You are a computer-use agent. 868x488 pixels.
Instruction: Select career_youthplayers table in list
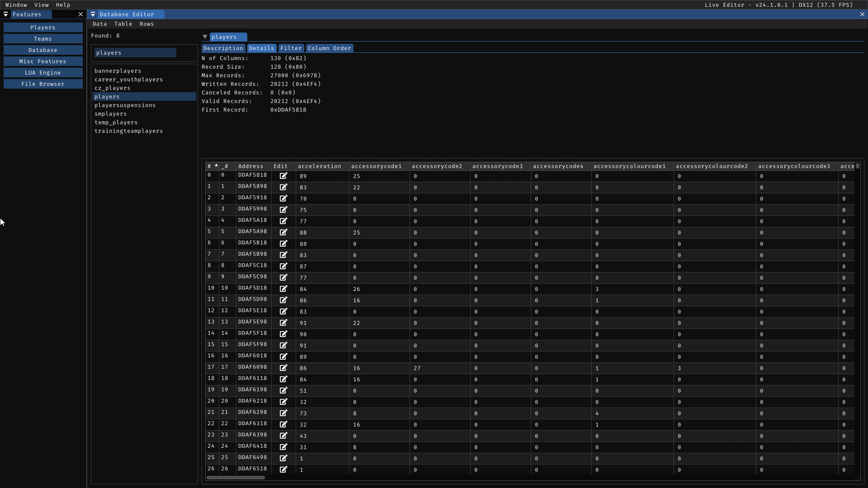[x=128, y=80]
